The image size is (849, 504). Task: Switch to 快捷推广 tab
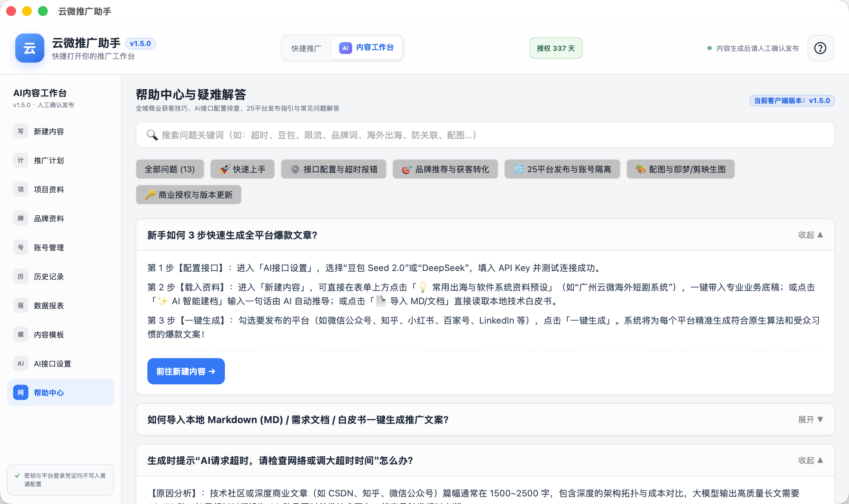click(x=306, y=48)
